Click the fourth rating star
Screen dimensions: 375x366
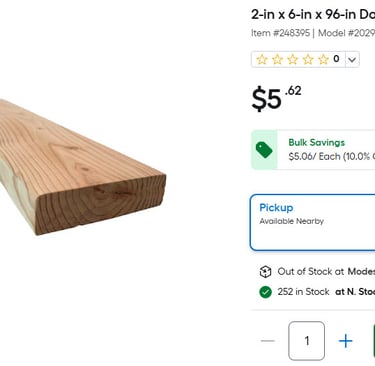click(308, 59)
